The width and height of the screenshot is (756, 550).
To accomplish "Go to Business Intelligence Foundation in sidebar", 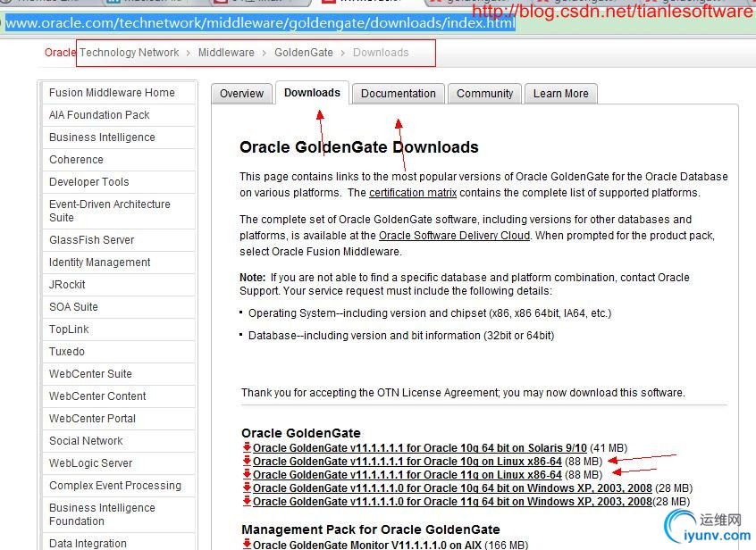I will pos(119,514).
